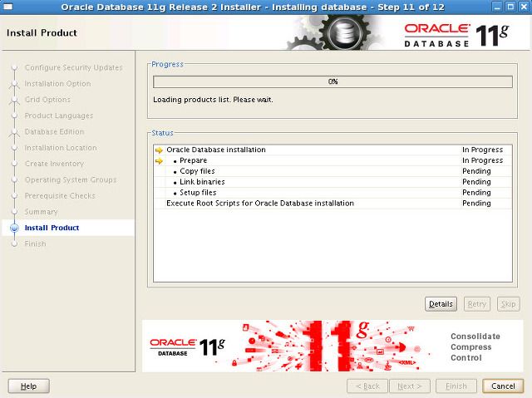
Task: Click Pending status of Execute Root Scripts
Action: 476,203
